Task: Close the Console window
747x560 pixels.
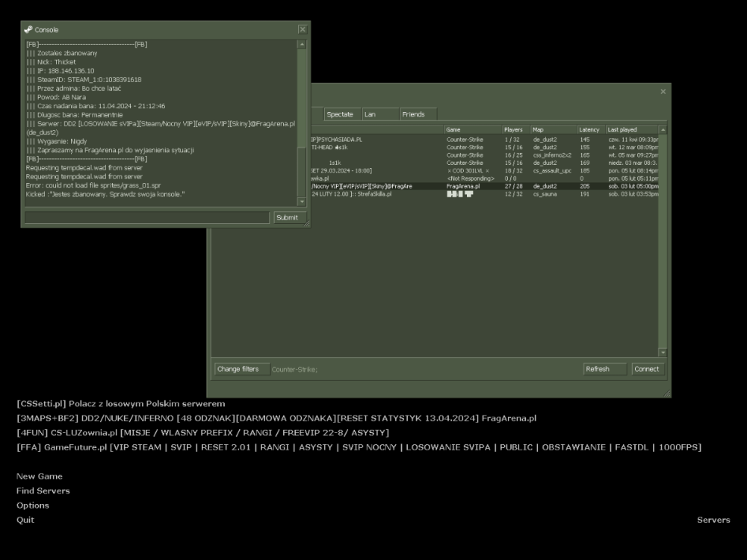Action: [302, 29]
